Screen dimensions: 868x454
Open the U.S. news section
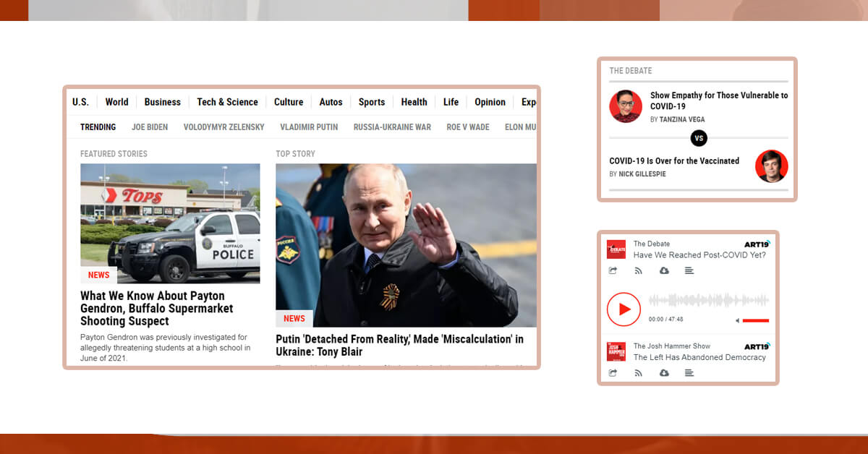(80, 102)
